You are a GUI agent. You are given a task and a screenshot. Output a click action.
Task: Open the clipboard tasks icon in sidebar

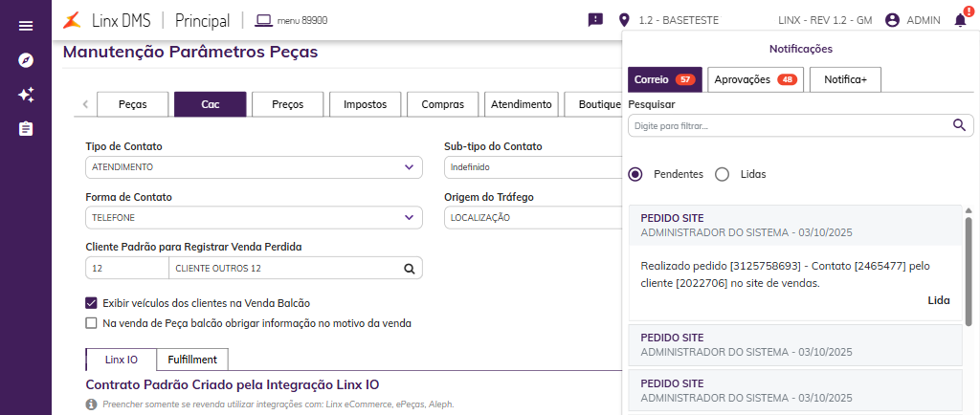point(26,128)
